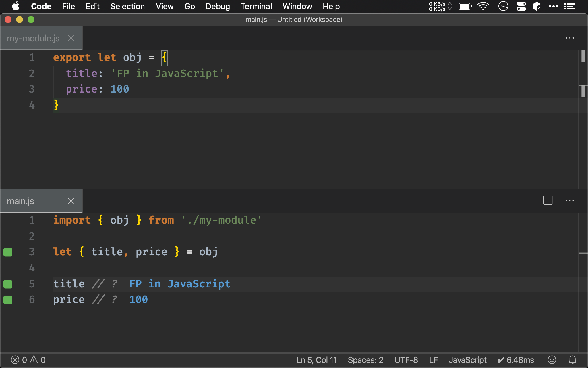The height and width of the screenshot is (368, 588).
Task: Click LF end of line sequence button
Action: point(433,360)
